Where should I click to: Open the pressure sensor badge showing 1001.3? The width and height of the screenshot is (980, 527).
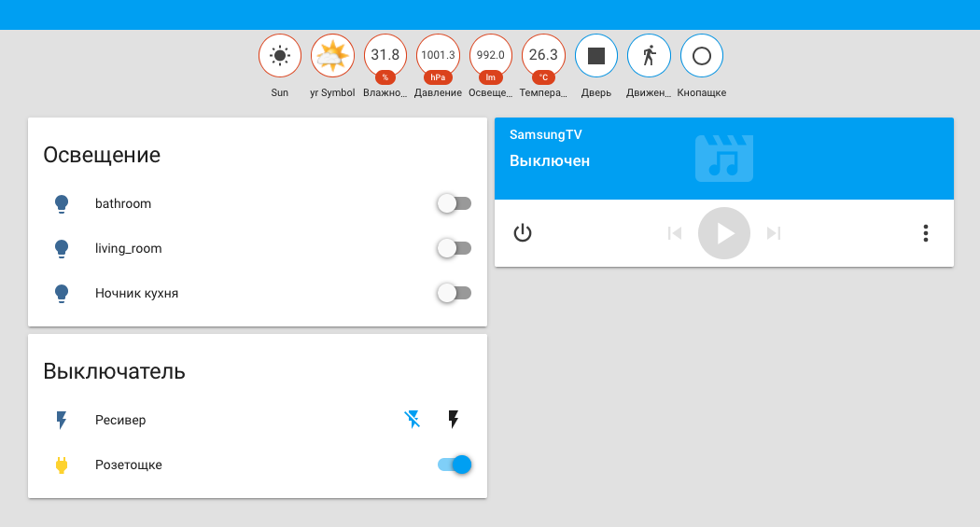tap(438, 56)
